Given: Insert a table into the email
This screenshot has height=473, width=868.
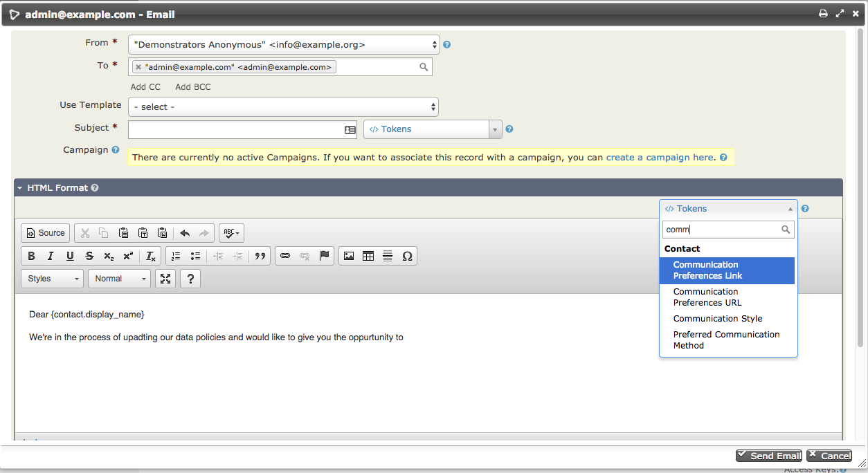Looking at the screenshot, I should 368,256.
